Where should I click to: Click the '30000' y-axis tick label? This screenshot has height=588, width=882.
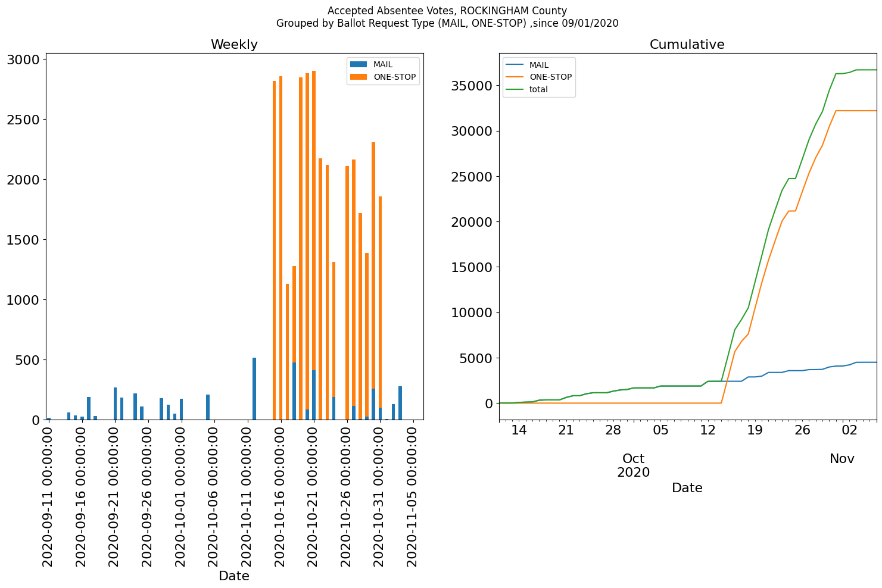(x=472, y=131)
